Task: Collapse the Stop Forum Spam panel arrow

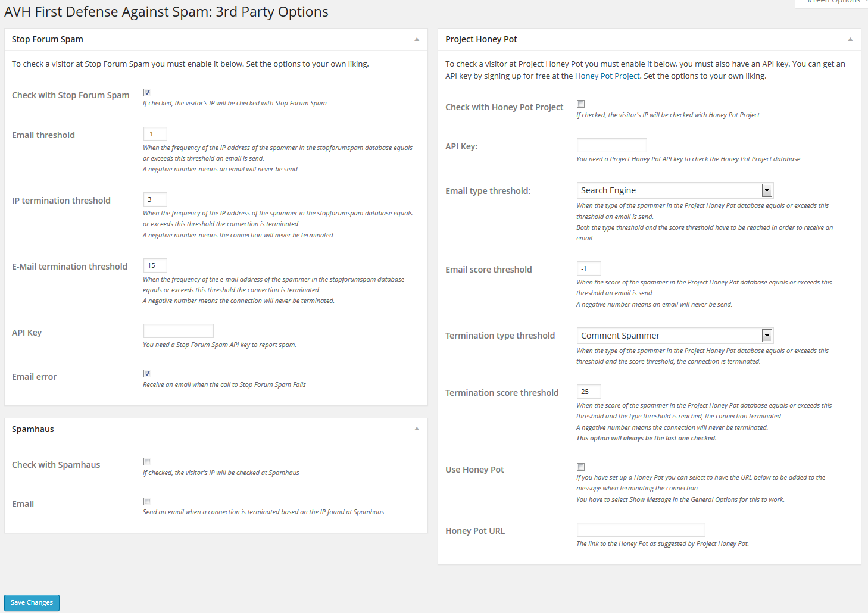Action: tap(417, 39)
